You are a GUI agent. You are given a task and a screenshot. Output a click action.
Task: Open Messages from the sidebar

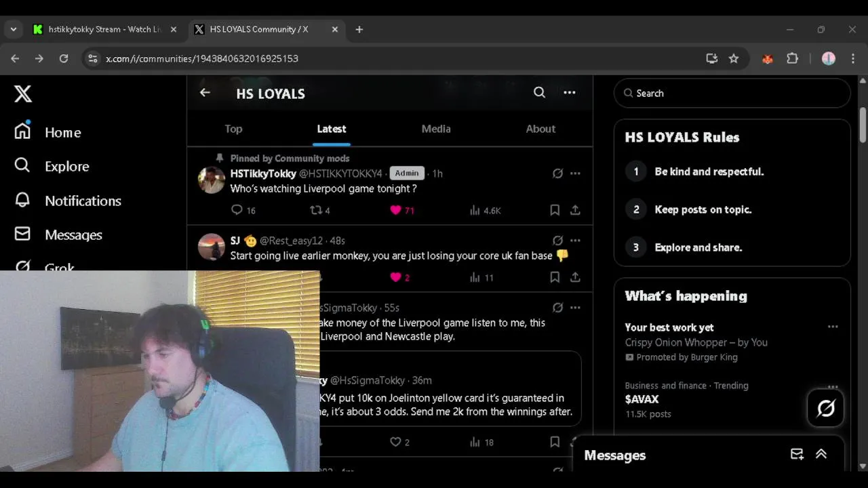coord(58,235)
